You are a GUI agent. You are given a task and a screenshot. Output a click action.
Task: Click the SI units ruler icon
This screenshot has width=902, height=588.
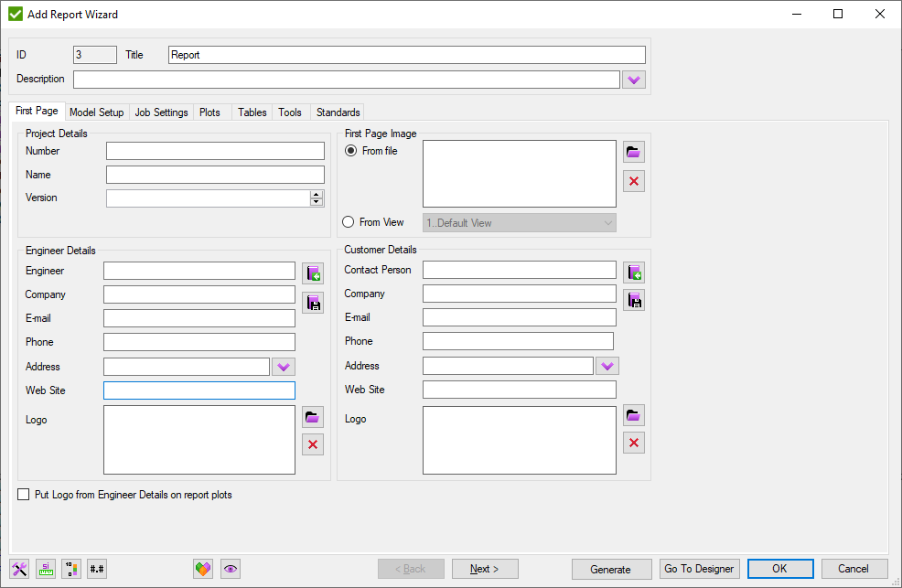tap(45, 569)
